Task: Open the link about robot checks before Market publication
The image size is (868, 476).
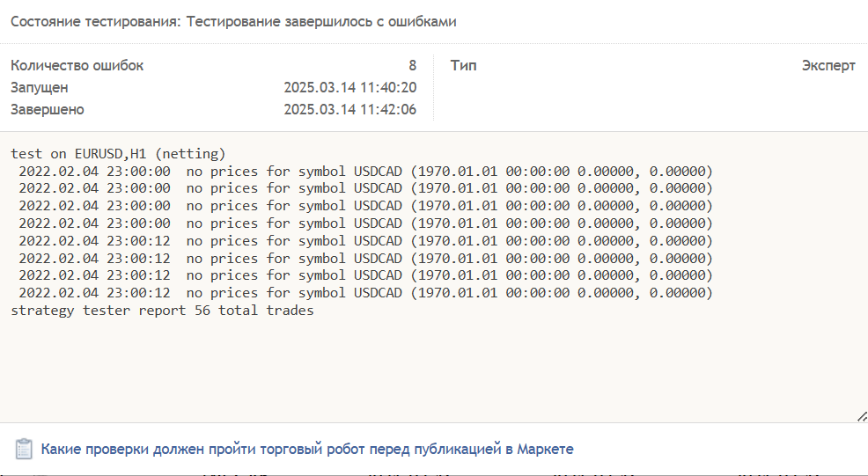Action: [307, 449]
